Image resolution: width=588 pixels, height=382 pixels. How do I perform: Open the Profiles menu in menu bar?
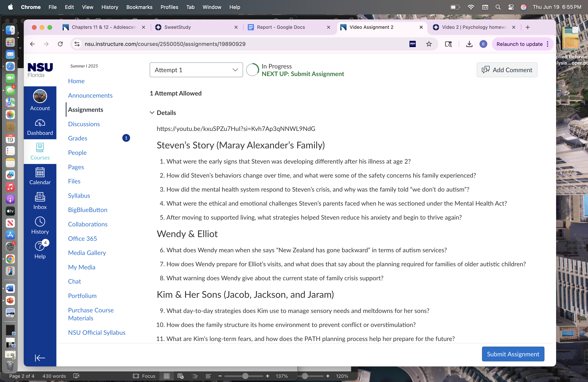click(169, 7)
